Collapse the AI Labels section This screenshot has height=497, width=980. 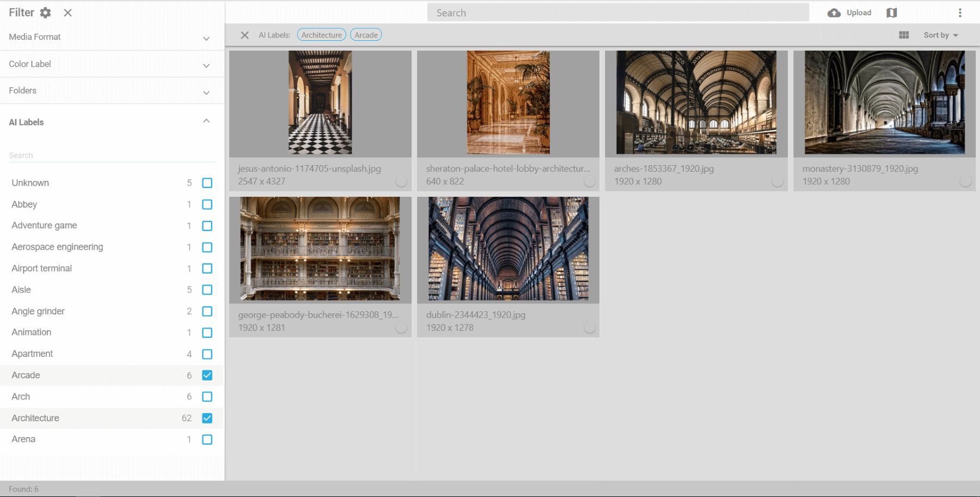click(206, 121)
